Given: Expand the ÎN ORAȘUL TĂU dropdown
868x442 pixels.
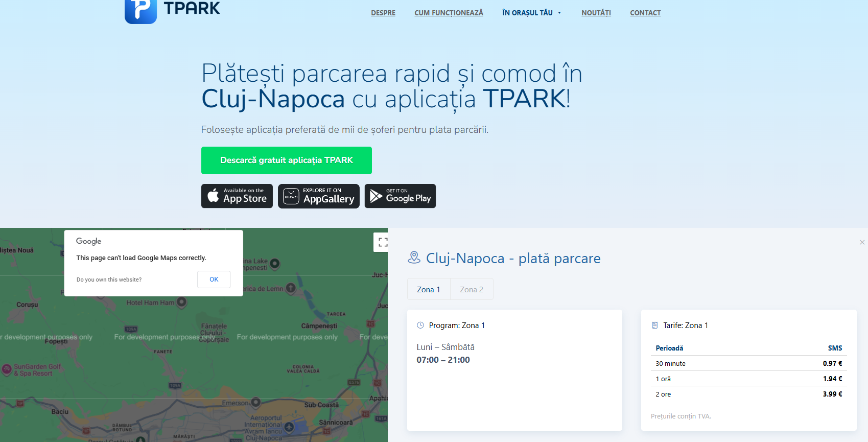Looking at the screenshot, I should click(x=531, y=13).
